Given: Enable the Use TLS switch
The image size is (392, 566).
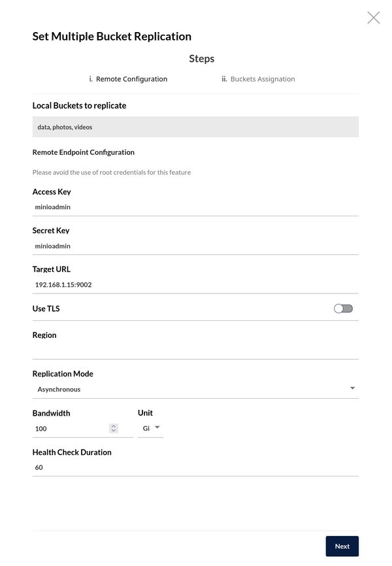Looking at the screenshot, I should pos(343,308).
